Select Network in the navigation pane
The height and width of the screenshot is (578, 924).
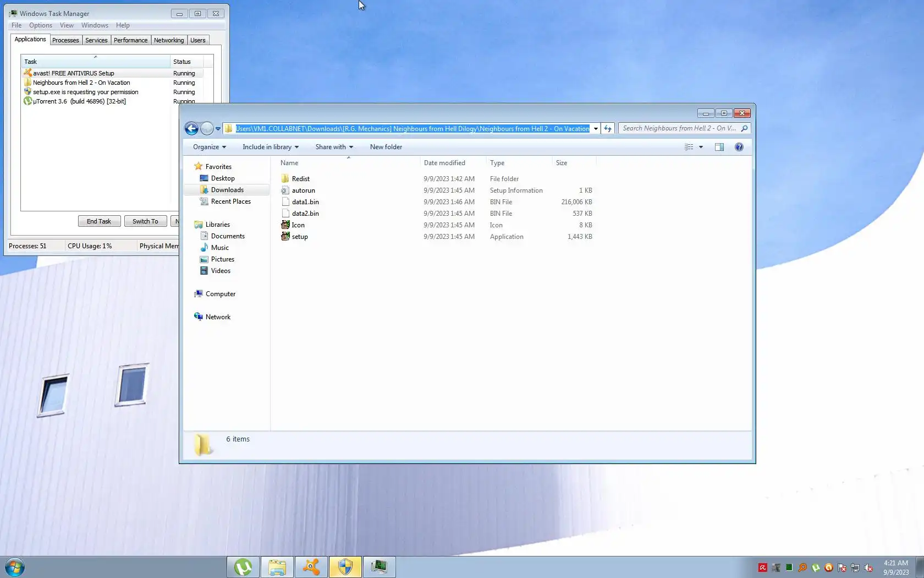(218, 317)
